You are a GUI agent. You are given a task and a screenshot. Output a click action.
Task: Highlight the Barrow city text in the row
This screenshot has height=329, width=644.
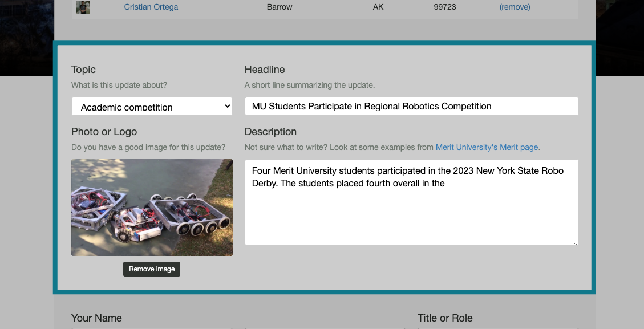[279, 7]
